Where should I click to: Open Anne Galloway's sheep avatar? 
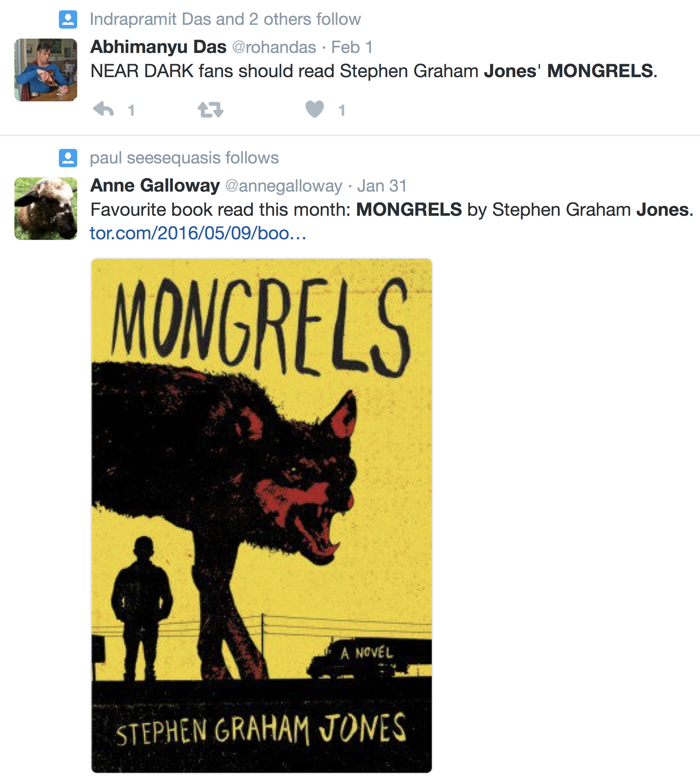point(46,209)
